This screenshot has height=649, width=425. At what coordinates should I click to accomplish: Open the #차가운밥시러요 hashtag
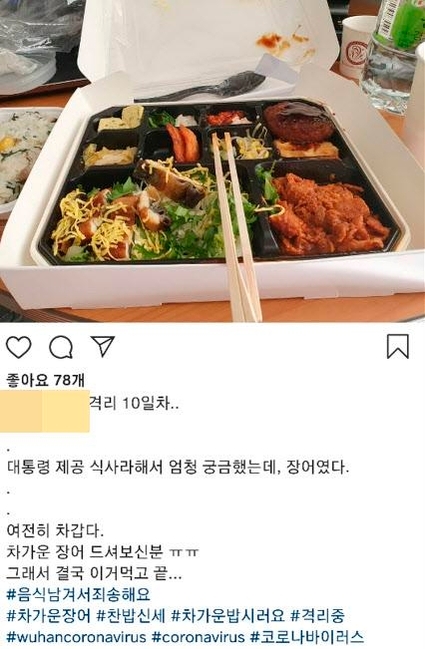228,616
